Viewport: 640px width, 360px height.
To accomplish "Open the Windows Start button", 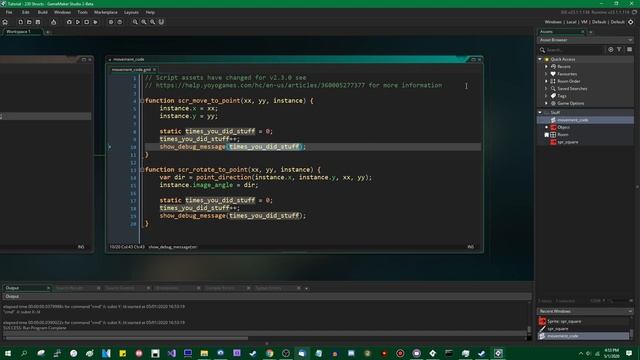I will (x=8, y=353).
